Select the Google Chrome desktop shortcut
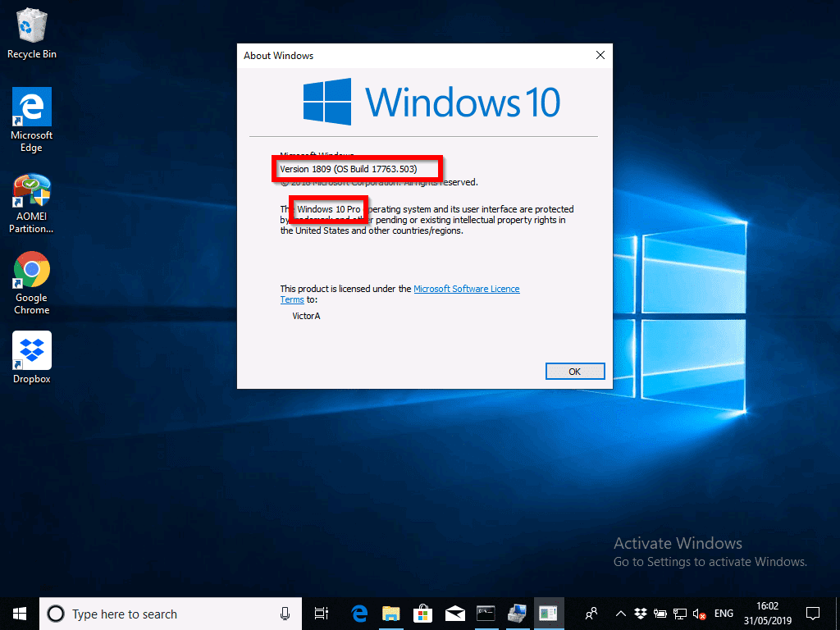840x630 pixels. click(32, 283)
